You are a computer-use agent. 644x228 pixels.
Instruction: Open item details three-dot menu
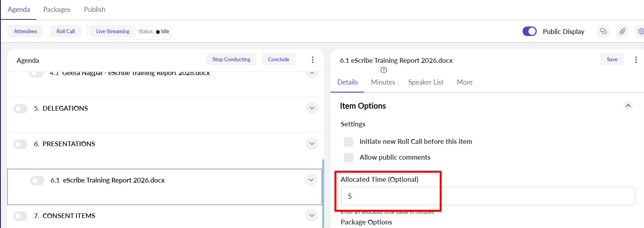tap(636, 60)
